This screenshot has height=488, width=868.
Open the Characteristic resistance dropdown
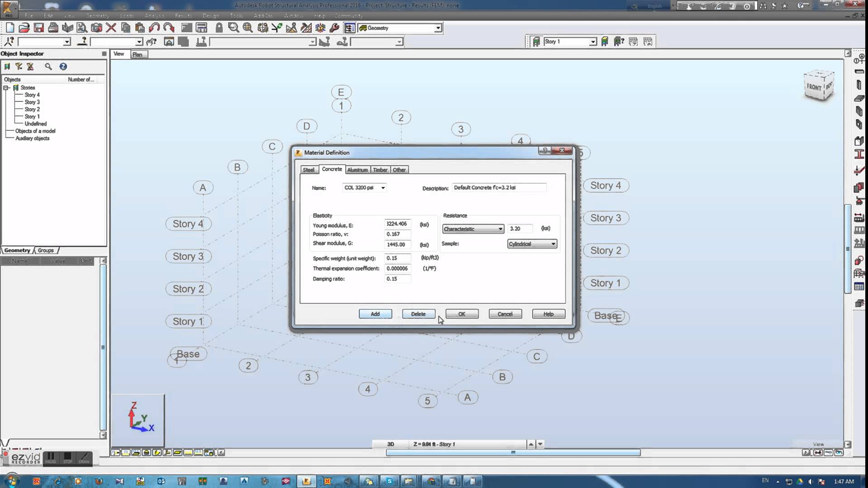coord(500,229)
